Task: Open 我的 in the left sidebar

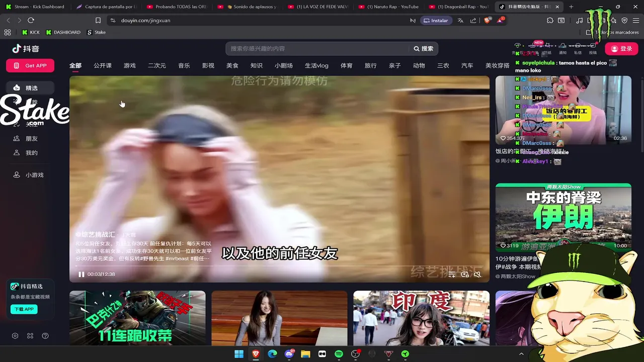Action: point(30,153)
